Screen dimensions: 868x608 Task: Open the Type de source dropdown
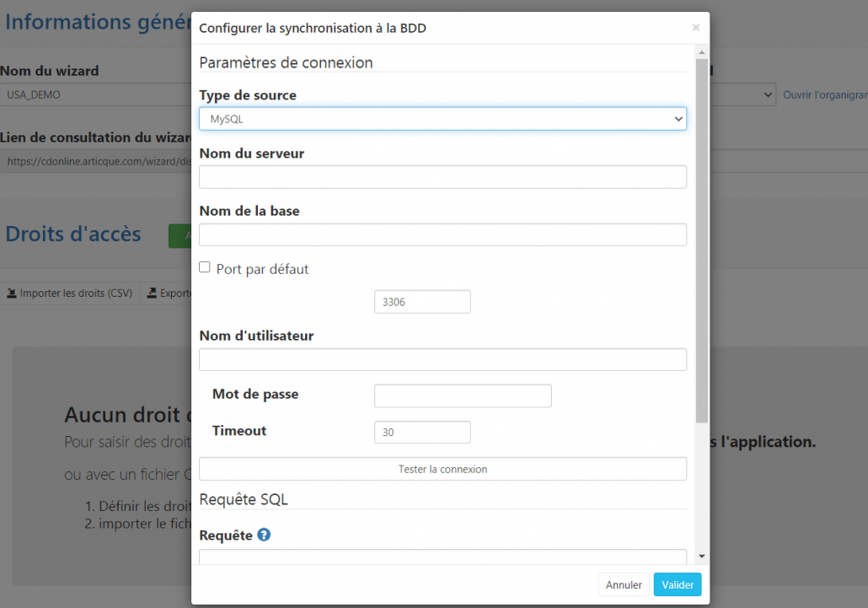tap(442, 119)
